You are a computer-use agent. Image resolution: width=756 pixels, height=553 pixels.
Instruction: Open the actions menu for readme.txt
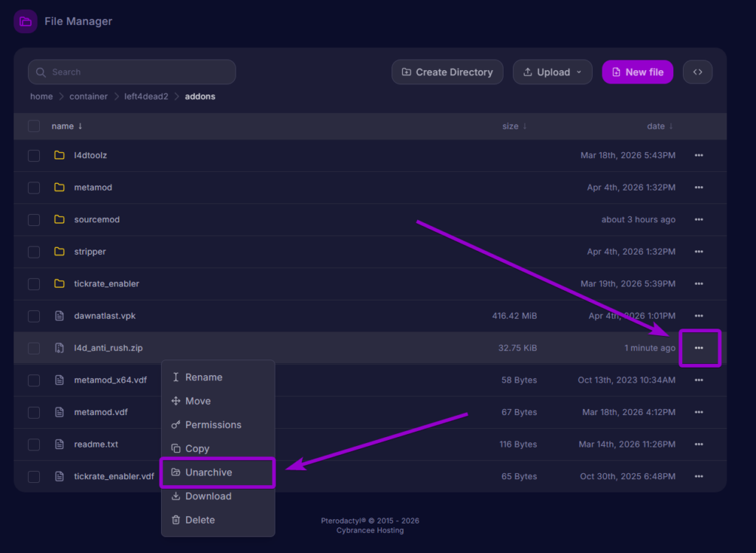pos(698,444)
